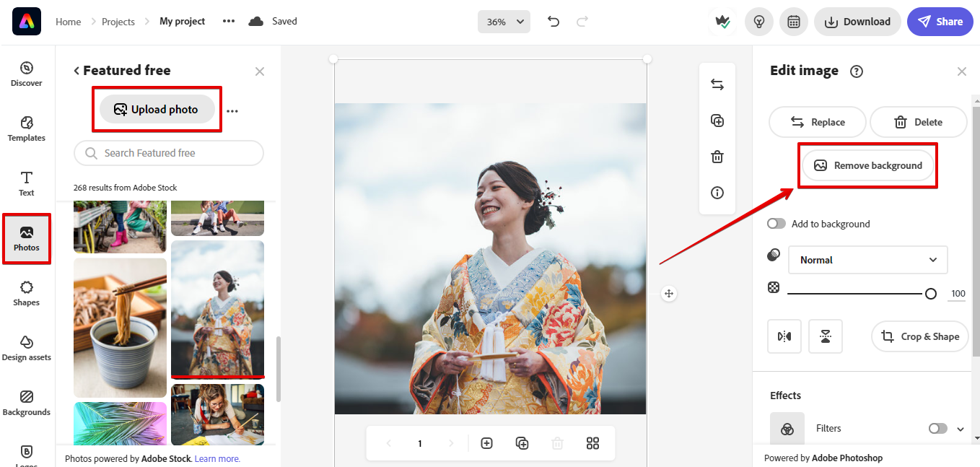Open the Shapes panel in sidebar

pyautogui.click(x=27, y=293)
